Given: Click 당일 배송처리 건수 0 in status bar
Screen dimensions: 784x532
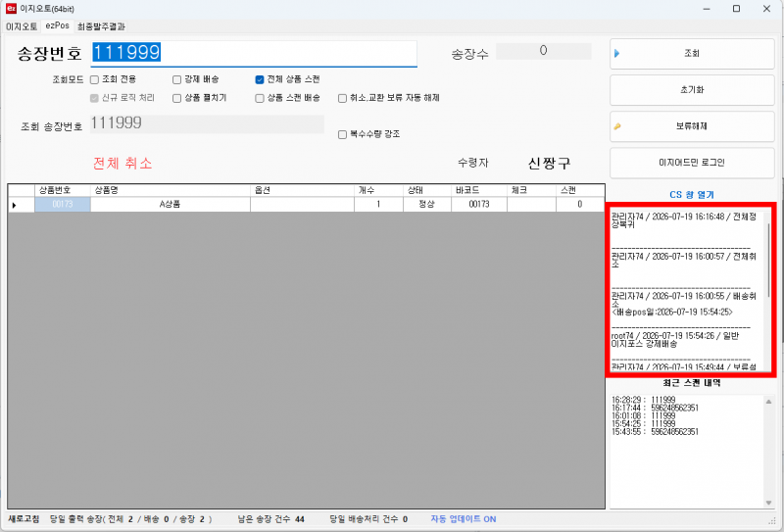Looking at the screenshot, I should 368,519.
